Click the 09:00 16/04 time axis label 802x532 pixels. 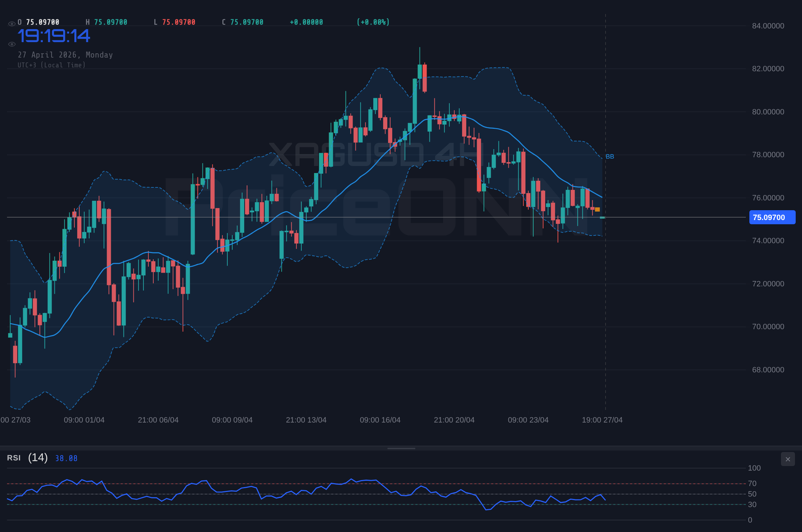380,420
